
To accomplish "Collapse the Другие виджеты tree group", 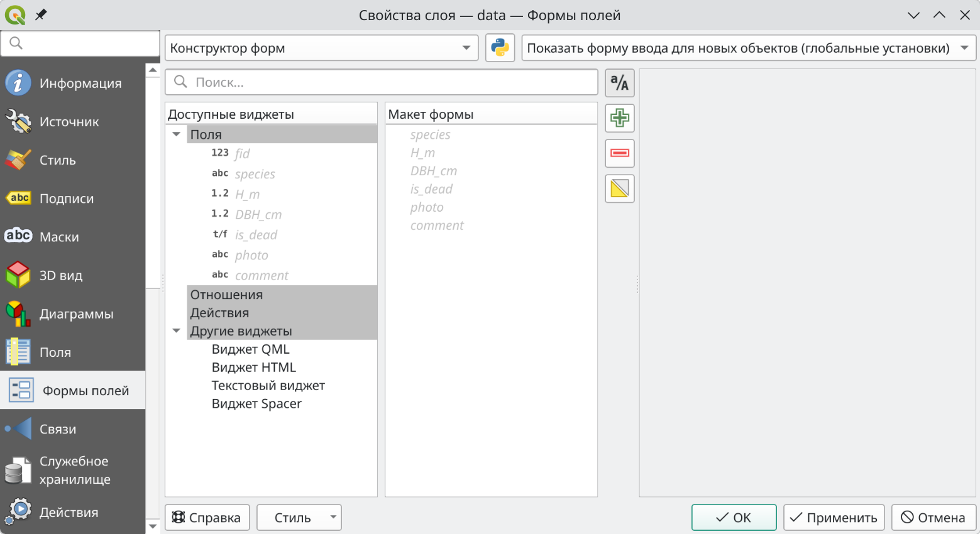I will (177, 331).
